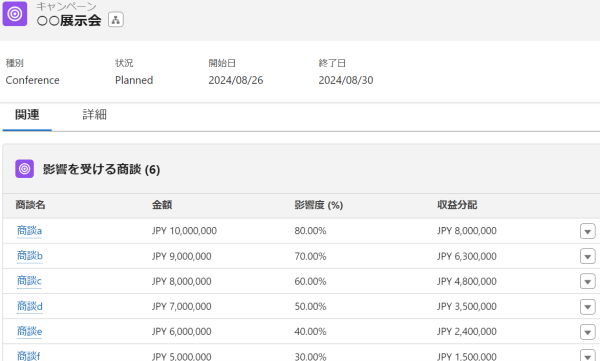Show row actions menu for 商談d

pyautogui.click(x=587, y=307)
